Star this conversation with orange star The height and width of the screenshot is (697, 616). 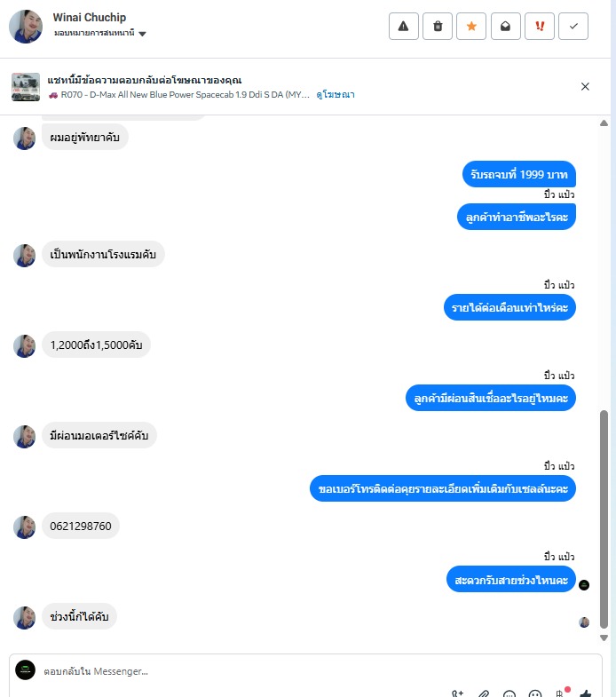(471, 27)
